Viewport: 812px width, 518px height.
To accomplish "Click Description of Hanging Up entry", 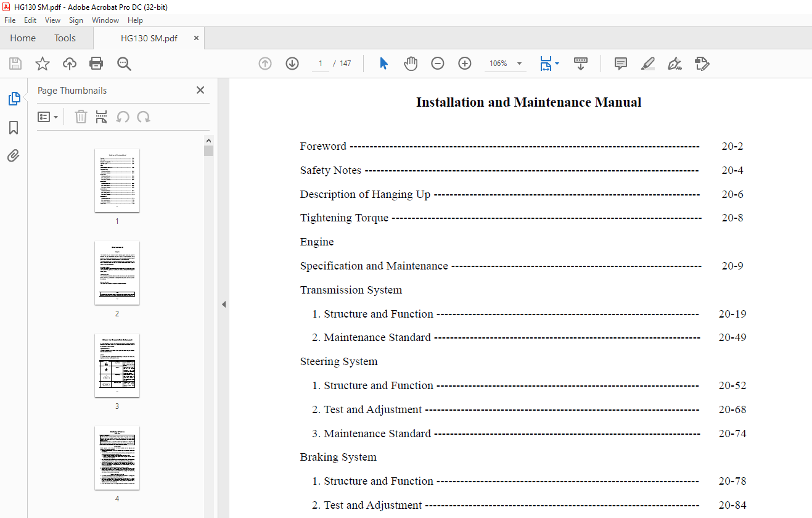I will (x=365, y=194).
